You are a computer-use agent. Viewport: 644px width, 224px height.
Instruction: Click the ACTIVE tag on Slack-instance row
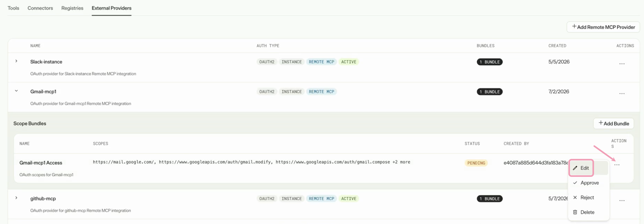(349, 62)
